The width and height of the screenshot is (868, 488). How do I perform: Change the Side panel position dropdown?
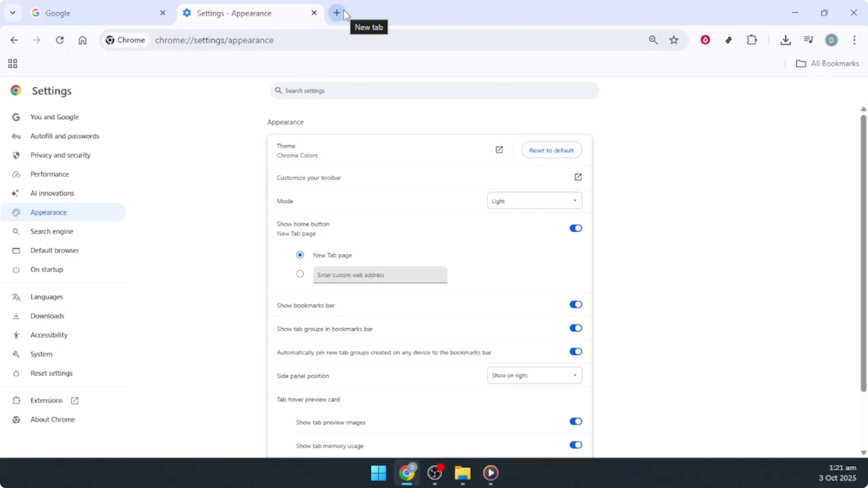534,375
